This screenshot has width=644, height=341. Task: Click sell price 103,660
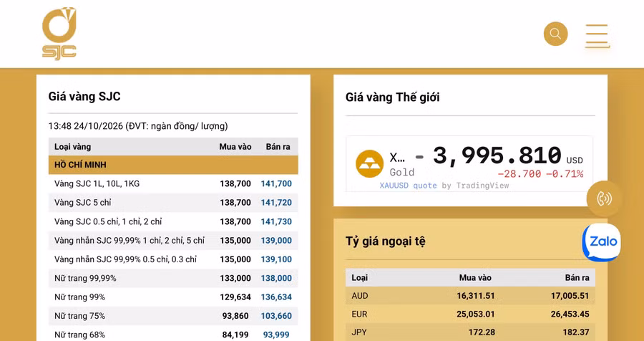click(276, 317)
